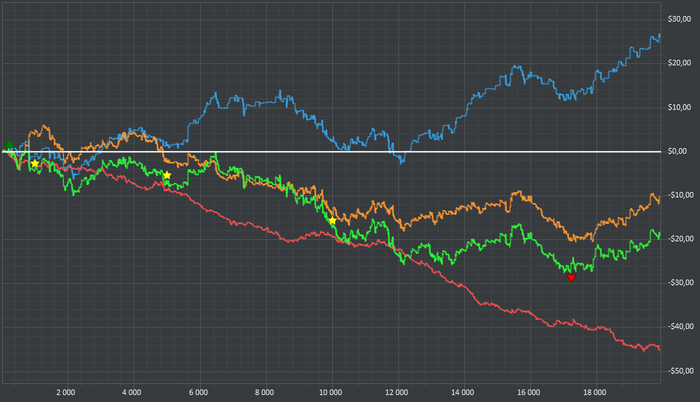700x402 pixels.
Task: Click the yellow star marker near hand 10 000
Action: 332,220
